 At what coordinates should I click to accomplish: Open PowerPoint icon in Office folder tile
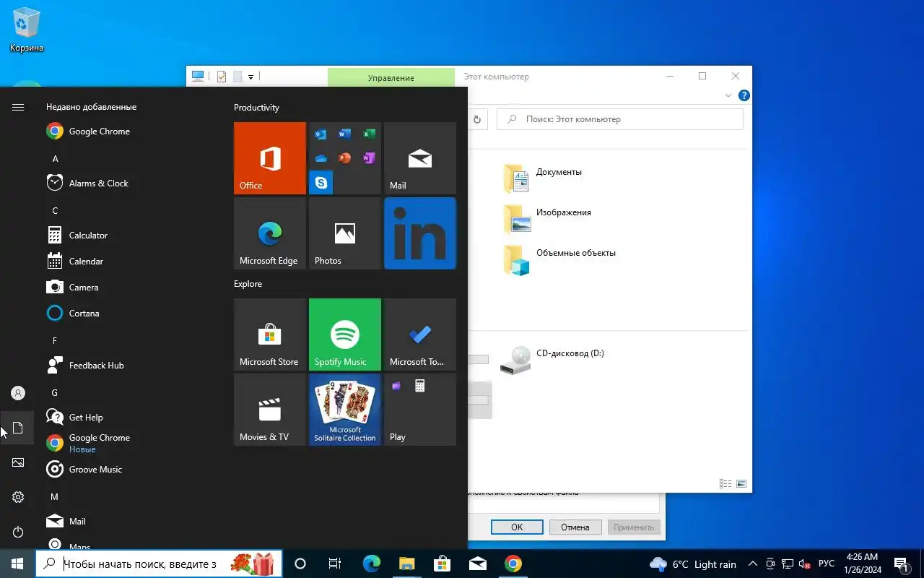[345, 158]
